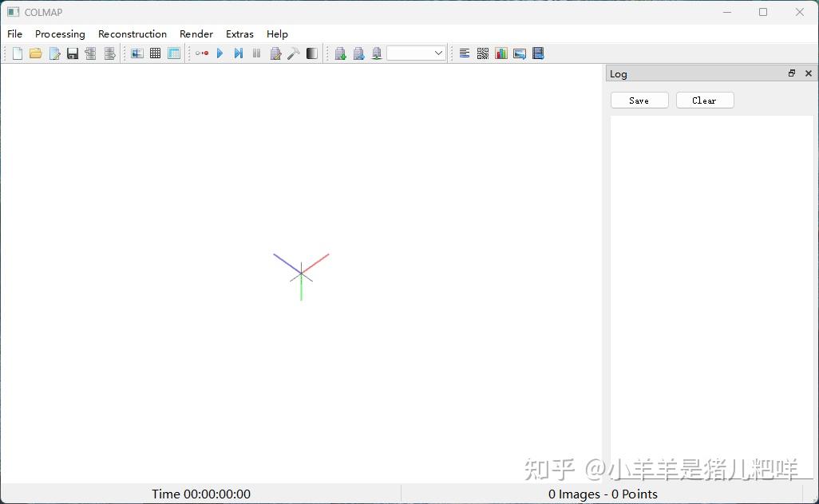
Task: Open the Reconstruction menu
Action: click(x=133, y=34)
